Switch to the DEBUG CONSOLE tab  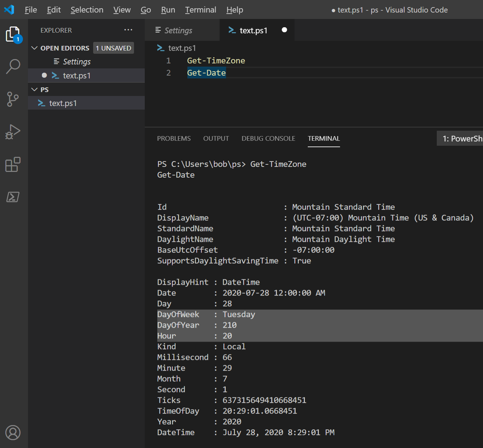click(268, 138)
